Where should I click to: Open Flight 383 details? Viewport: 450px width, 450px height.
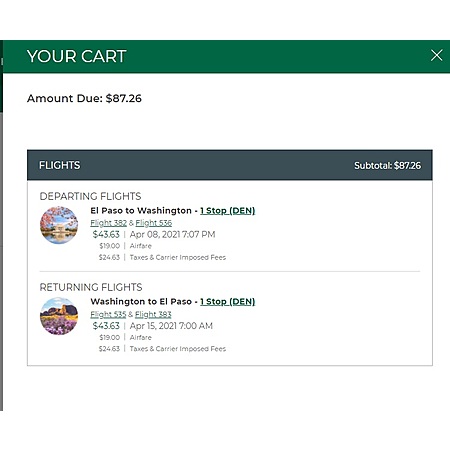tap(153, 314)
